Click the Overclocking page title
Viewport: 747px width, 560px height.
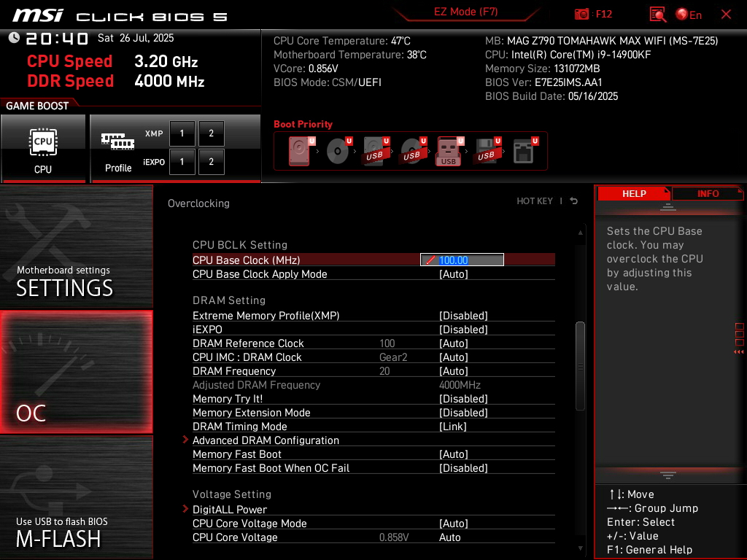click(x=198, y=203)
